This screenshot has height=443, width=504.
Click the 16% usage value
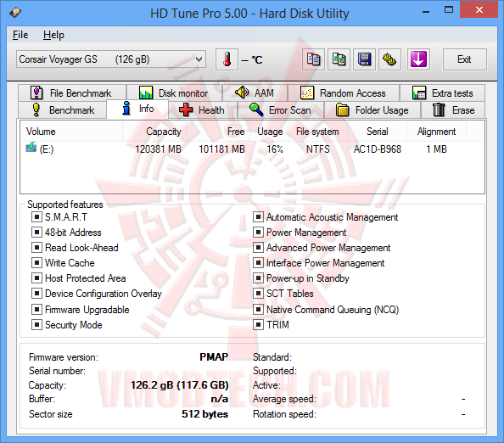[275, 149]
